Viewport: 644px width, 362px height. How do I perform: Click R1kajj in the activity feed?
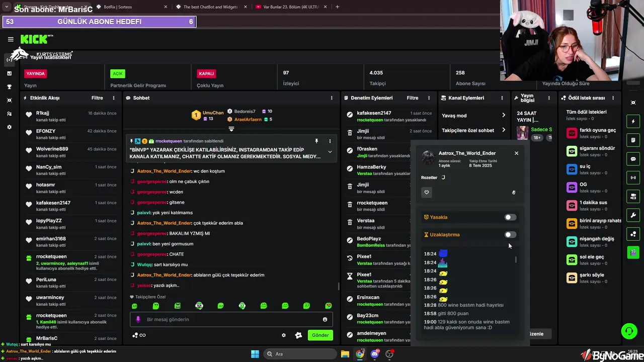tap(43, 113)
